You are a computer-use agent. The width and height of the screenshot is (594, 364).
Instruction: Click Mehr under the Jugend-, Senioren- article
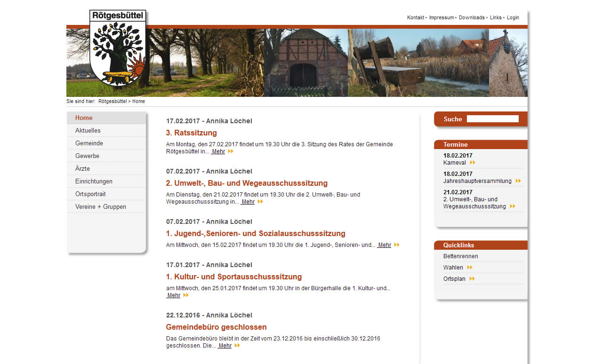coord(385,245)
